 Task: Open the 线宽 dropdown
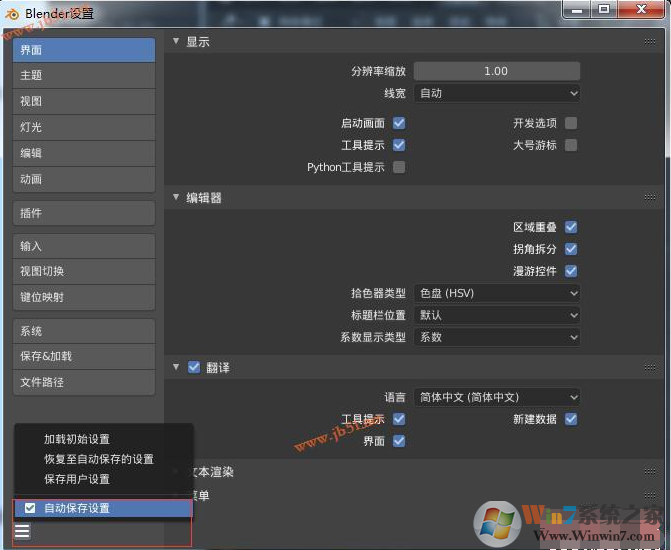(x=497, y=93)
